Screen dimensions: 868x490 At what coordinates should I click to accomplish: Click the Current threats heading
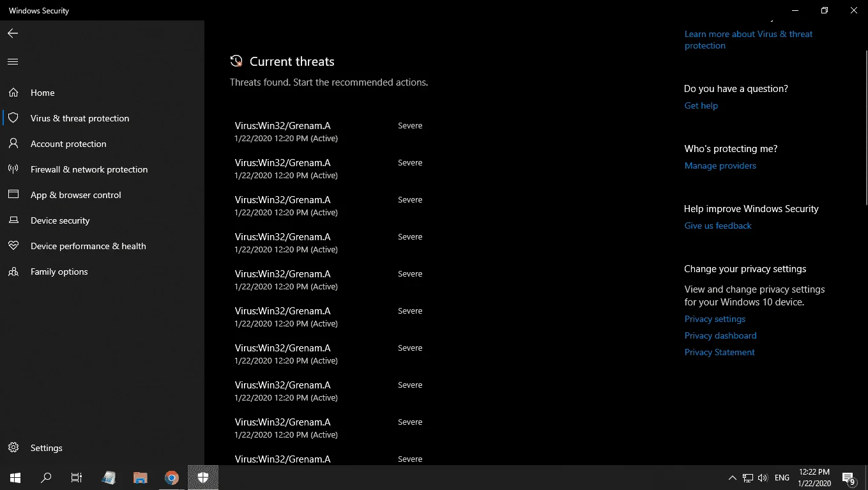292,61
